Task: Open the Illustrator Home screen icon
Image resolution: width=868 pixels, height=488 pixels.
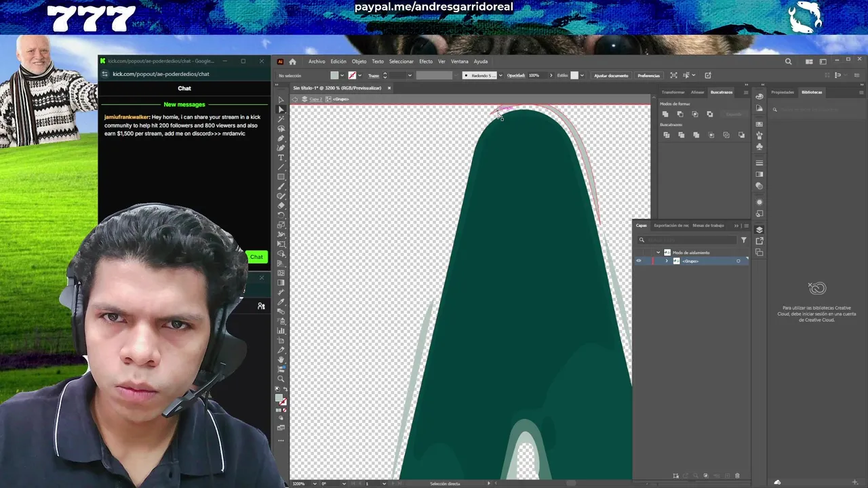Action: 292,62
